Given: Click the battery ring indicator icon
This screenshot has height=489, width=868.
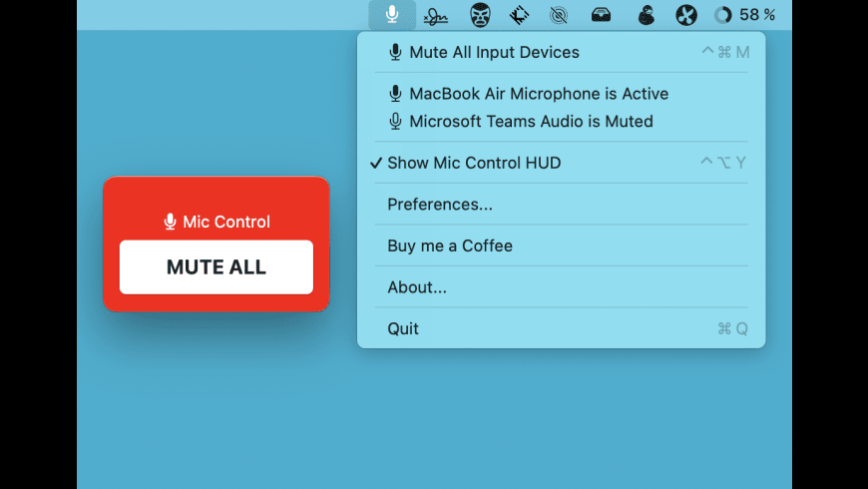Looking at the screenshot, I should tap(722, 15).
